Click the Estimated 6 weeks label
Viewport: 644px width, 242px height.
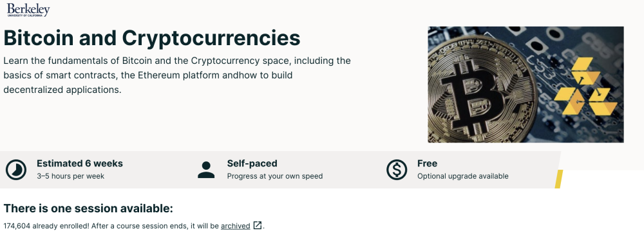coord(80,163)
